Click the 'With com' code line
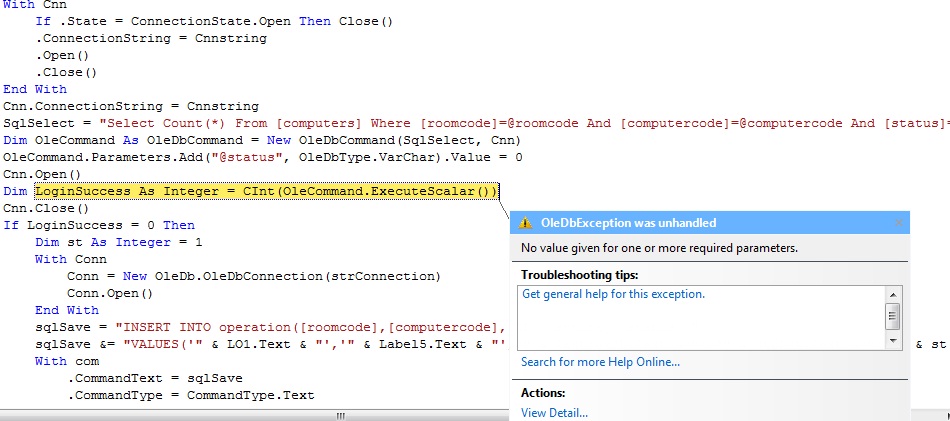The width and height of the screenshot is (950, 421). [x=67, y=361]
